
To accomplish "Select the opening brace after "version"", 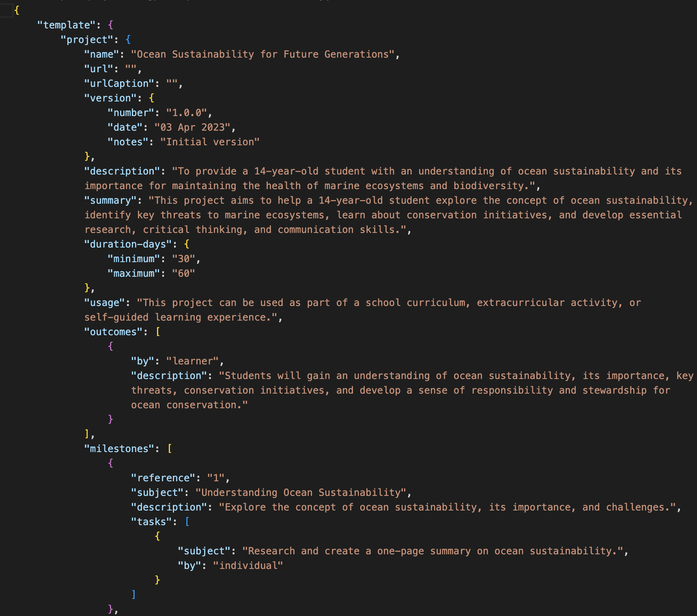I will (x=151, y=98).
